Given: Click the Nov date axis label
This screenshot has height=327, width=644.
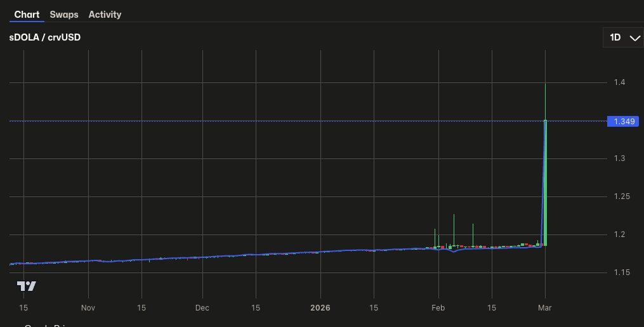Looking at the screenshot, I should click(x=88, y=308).
